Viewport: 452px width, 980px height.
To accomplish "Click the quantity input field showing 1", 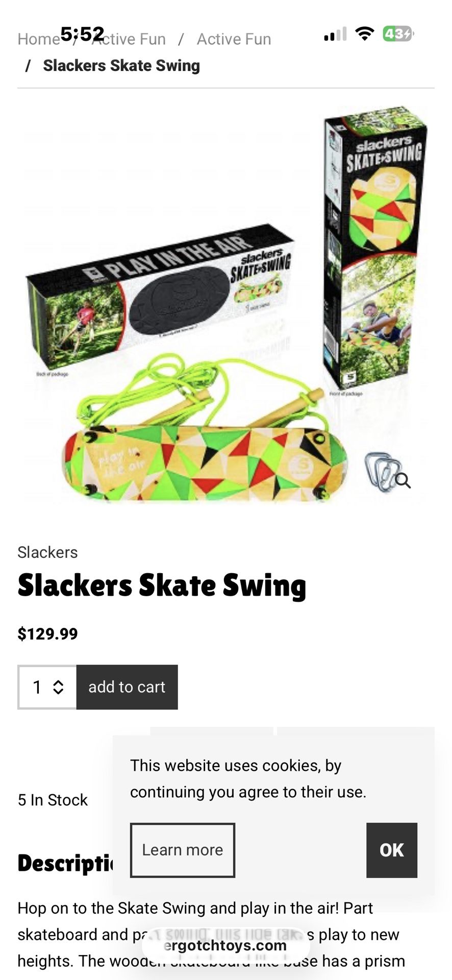I will [47, 687].
